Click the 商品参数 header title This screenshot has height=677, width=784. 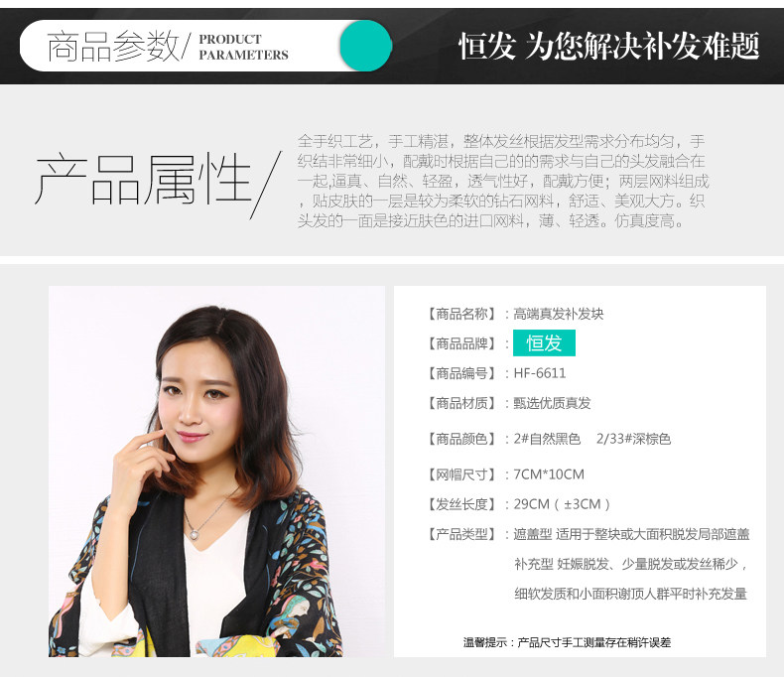pyautogui.click(x=112, y=46)
